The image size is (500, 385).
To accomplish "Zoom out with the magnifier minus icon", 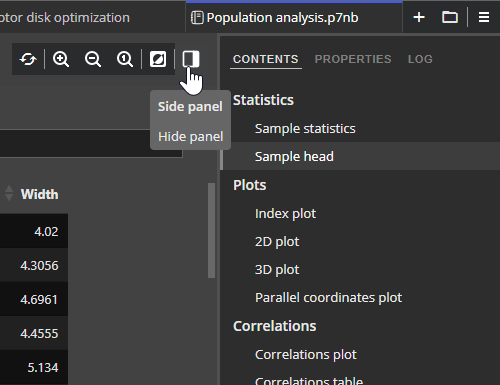I will (x=93, y=59).
